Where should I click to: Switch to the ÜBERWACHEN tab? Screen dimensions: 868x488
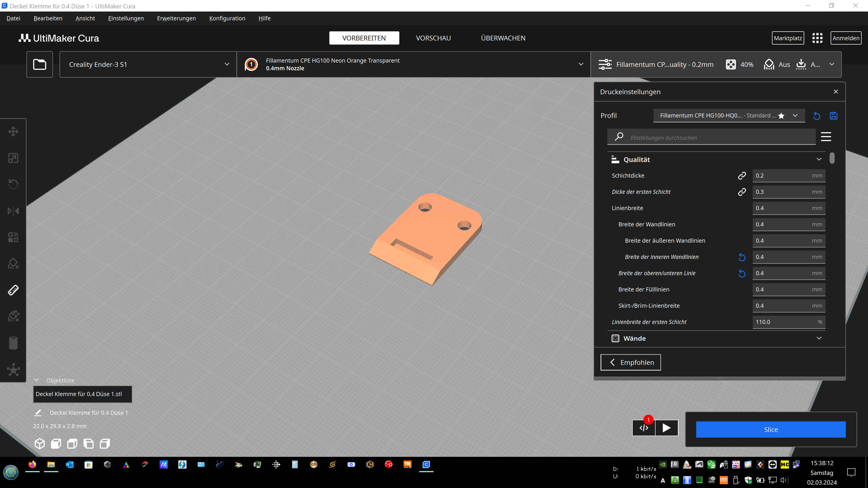503,38
